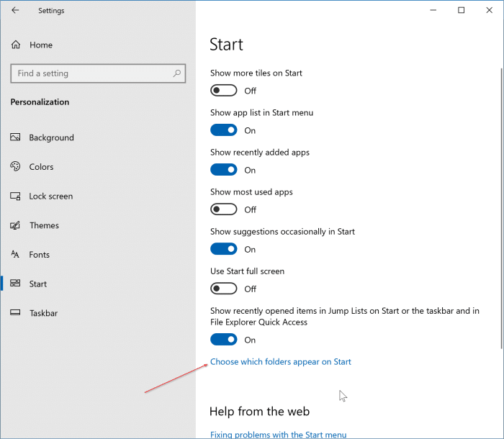Go to Settings Home

[41, 45]
